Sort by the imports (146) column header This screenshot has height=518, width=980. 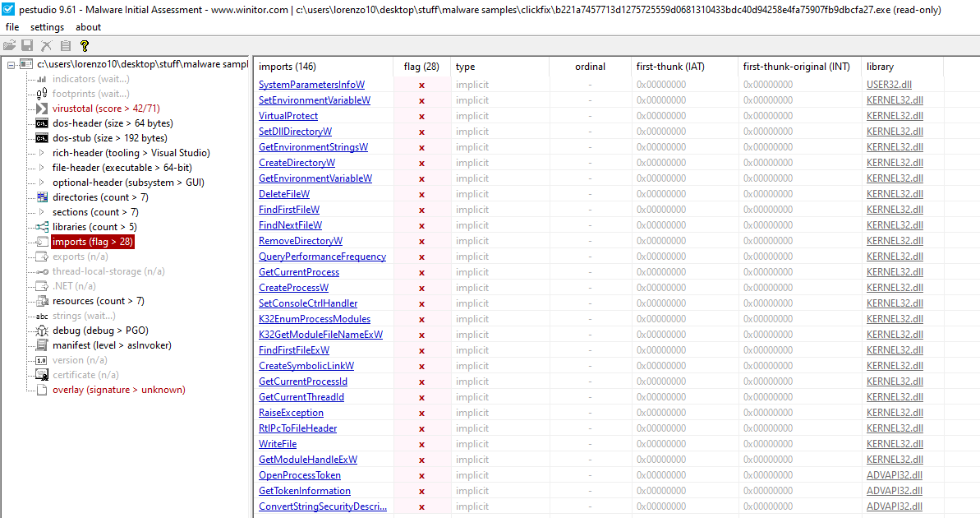324,67
